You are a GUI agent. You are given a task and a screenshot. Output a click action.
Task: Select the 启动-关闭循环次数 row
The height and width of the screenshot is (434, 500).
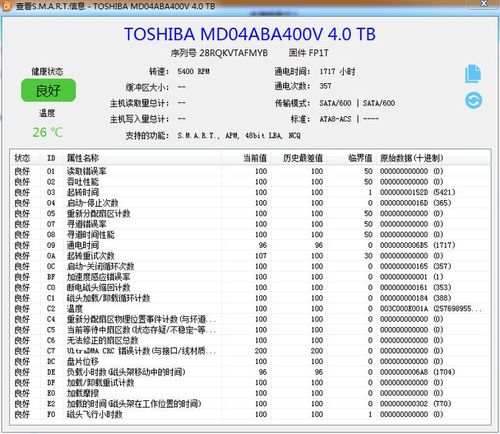tap(250, 266)
